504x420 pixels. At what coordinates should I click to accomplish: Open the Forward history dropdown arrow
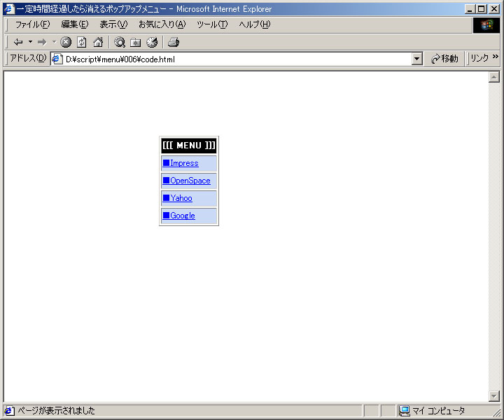(54, 42)
